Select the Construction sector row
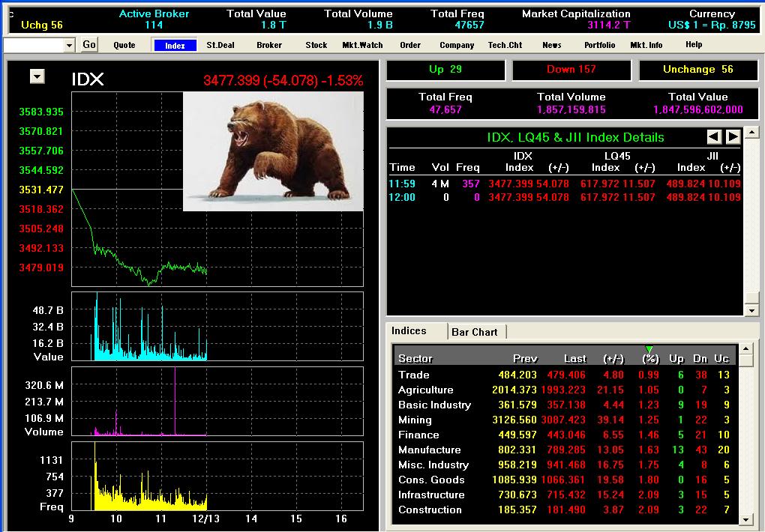765x532 pixels. point(563,510)
